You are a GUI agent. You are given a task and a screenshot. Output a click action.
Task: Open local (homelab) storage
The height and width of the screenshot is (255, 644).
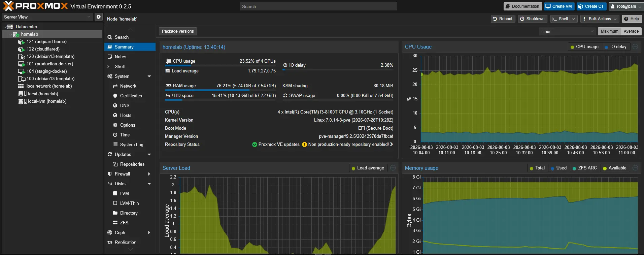pos(43,94)
